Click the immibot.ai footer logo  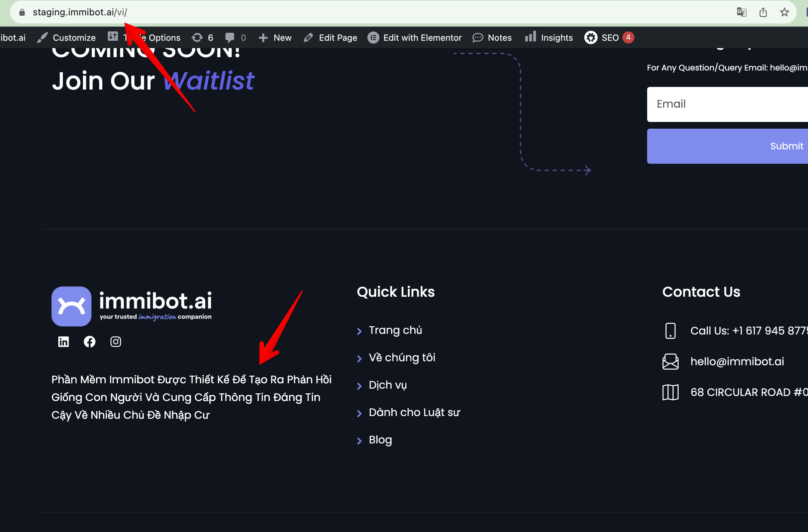pos(132,306)
